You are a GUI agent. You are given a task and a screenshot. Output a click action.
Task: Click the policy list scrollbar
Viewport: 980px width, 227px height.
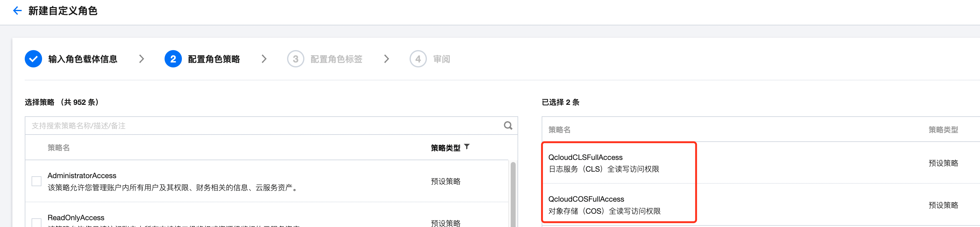tap(513, 194)
